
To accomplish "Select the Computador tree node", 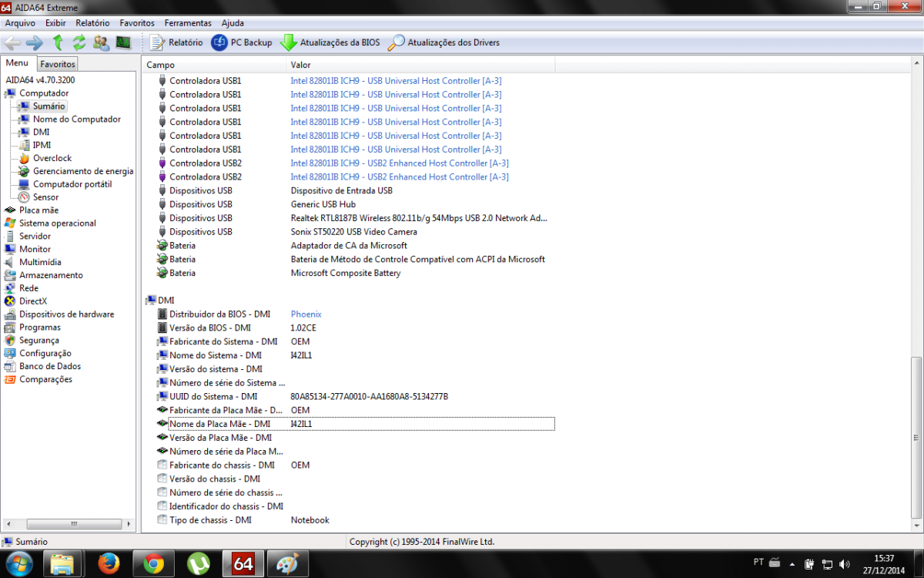I will [x=44, y=93].
